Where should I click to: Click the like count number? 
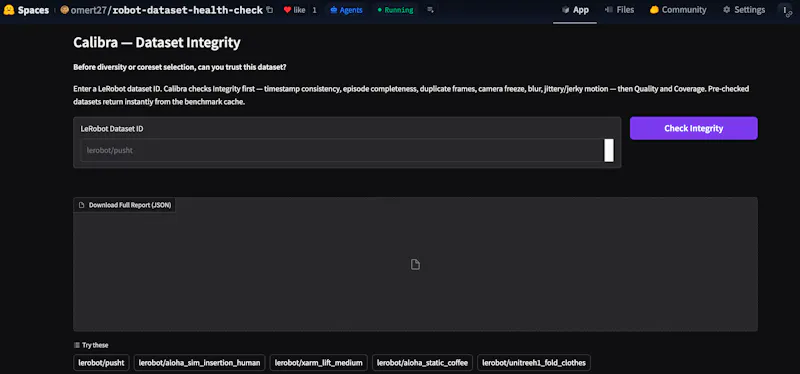pos(314,10)
